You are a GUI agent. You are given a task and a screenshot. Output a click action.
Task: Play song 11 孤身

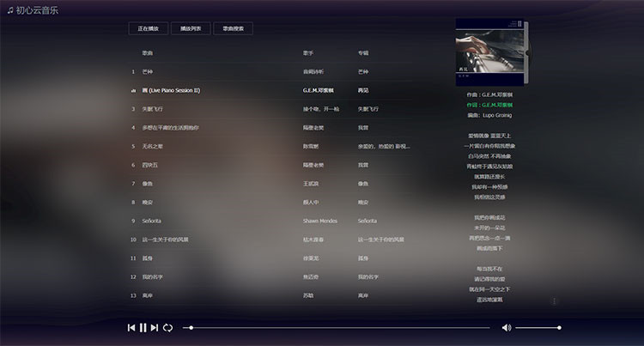(148, 258)
